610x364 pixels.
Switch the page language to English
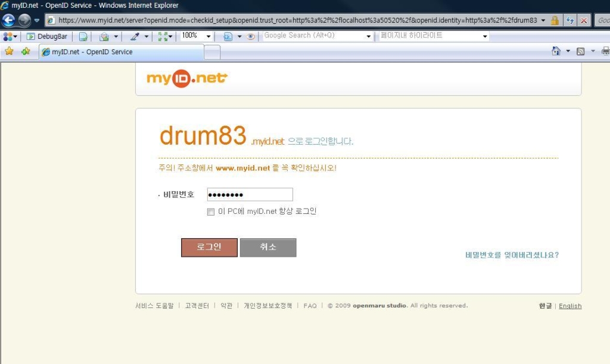click(x=570, y=306)
